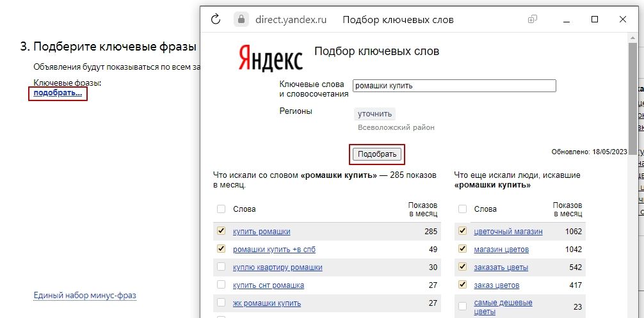Open the 'подобрать...' key phrases link
This screenshot has width=644, height=318.
pos(58,93)
